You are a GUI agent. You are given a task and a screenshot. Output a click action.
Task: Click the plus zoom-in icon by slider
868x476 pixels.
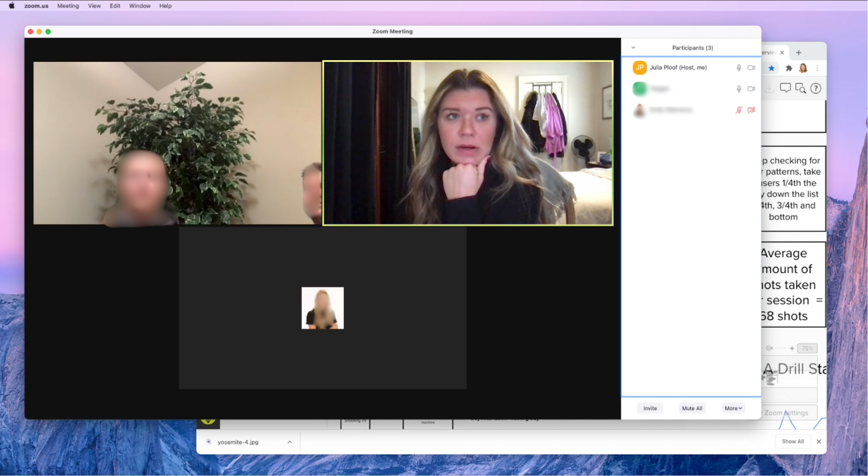coord(792,348)
